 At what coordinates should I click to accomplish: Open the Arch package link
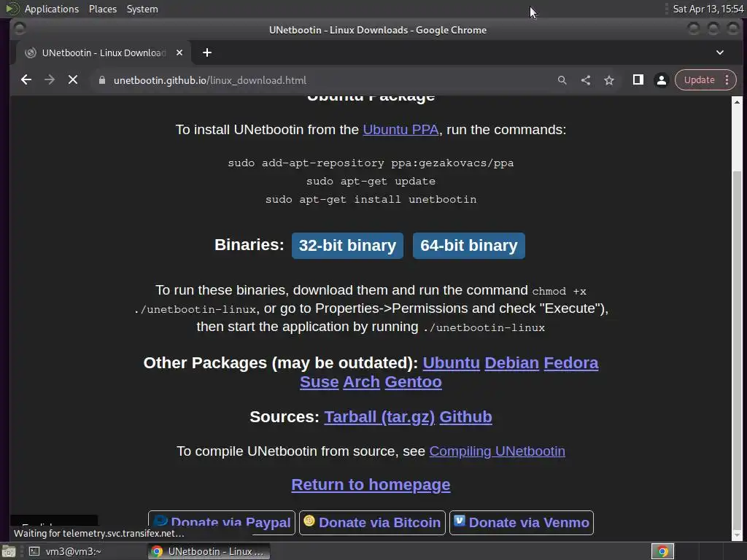(362, 382)
